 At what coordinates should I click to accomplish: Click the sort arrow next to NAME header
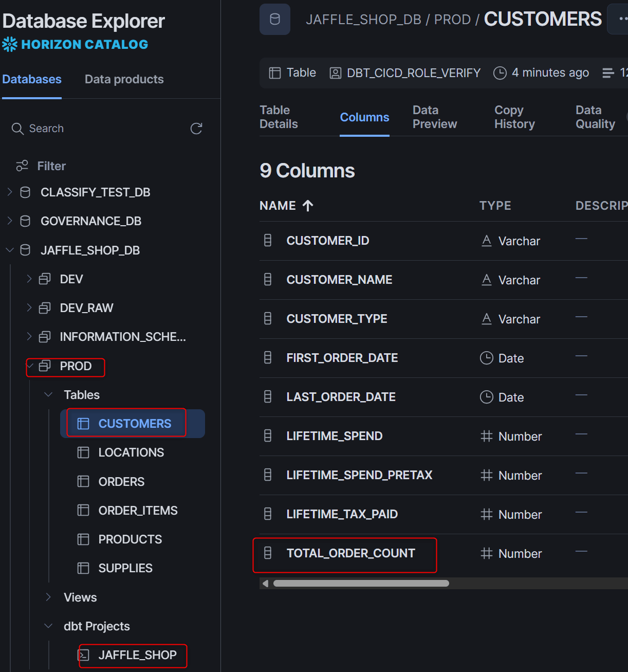coord(308,206)
